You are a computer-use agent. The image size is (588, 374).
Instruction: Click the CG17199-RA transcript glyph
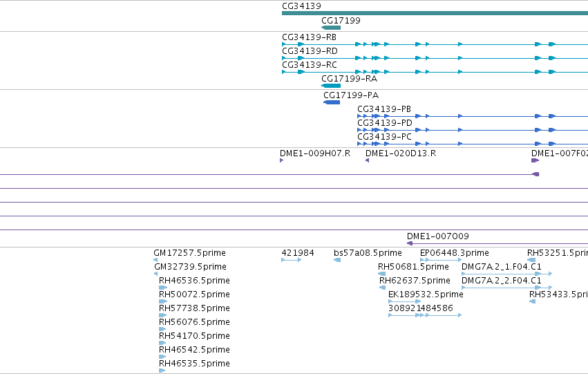tap(331, 86)
